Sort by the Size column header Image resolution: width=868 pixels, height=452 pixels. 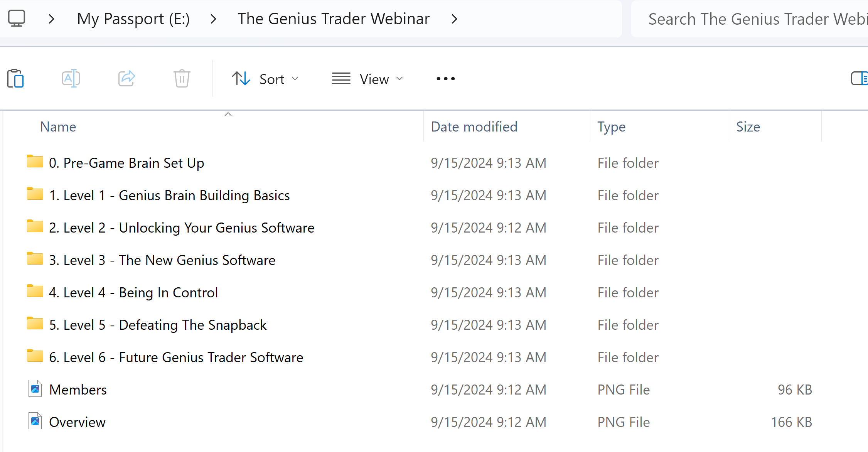(748, 127)
